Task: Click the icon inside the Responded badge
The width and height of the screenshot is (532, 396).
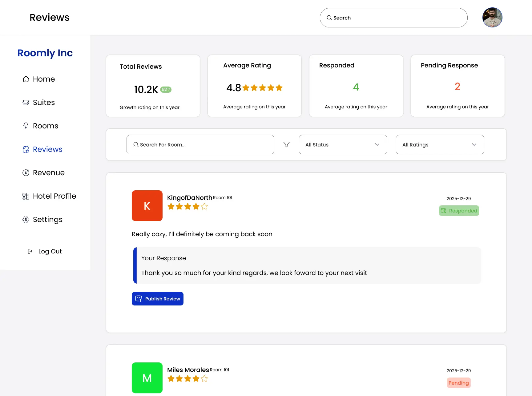Action: pyautogui.click(x=443, y=211)
